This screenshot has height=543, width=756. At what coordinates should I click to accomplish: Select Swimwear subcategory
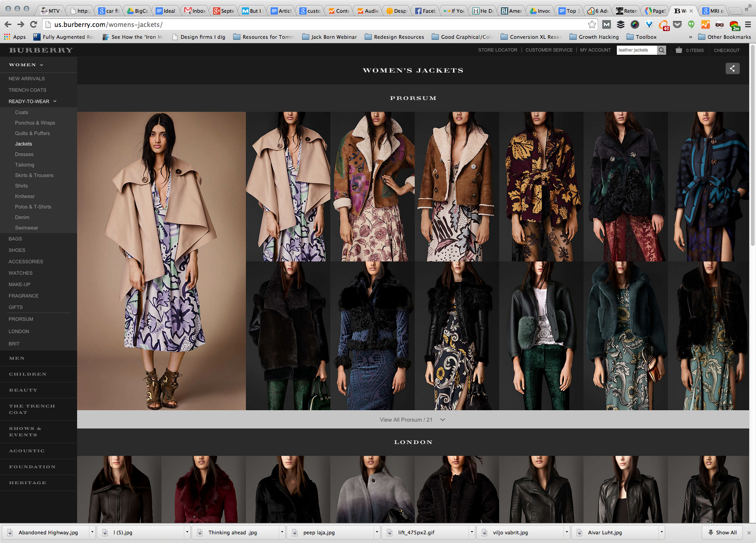click(x=26, y=228)
